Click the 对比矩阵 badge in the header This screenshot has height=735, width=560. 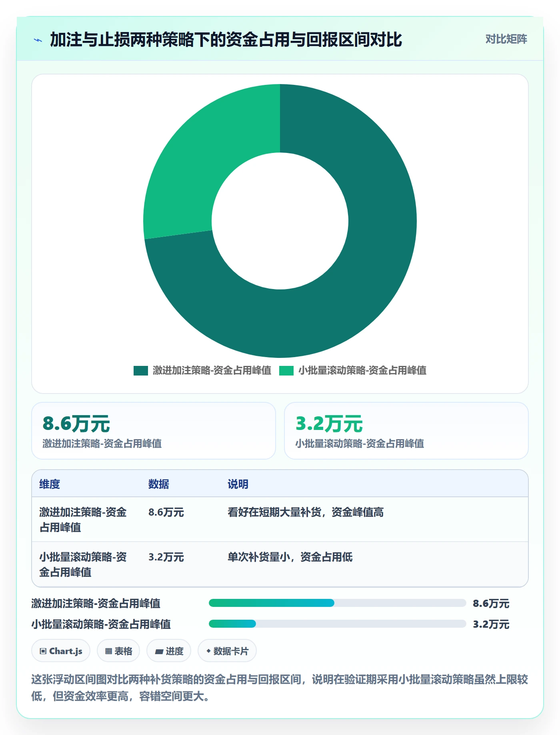pos(506,39)
